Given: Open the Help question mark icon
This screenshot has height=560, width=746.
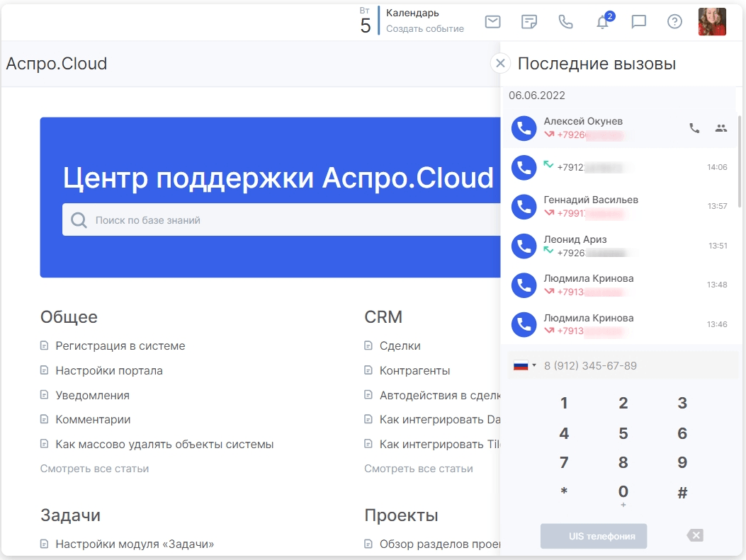Looking at the screenshot, I should [x=674, y=22].
